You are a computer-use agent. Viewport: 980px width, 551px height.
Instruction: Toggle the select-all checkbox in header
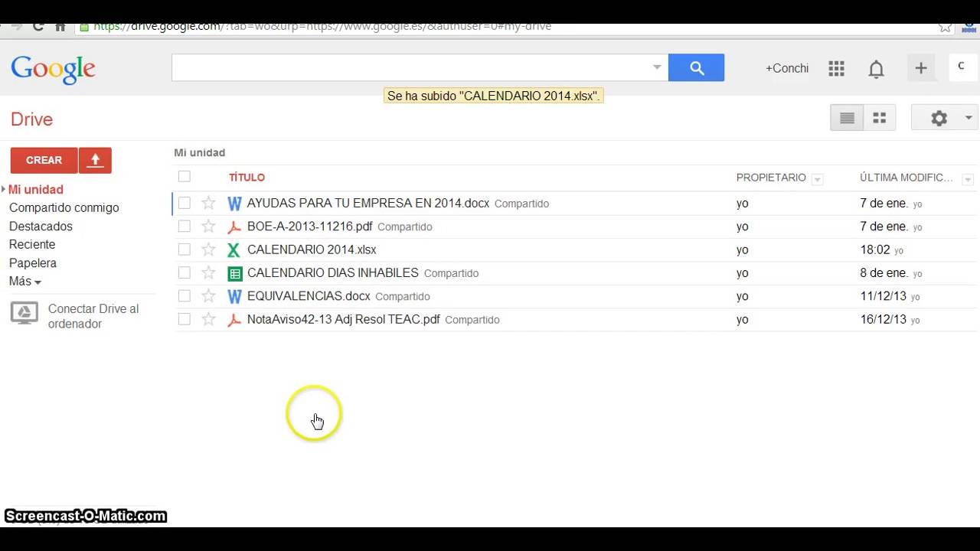coord(185,177)
